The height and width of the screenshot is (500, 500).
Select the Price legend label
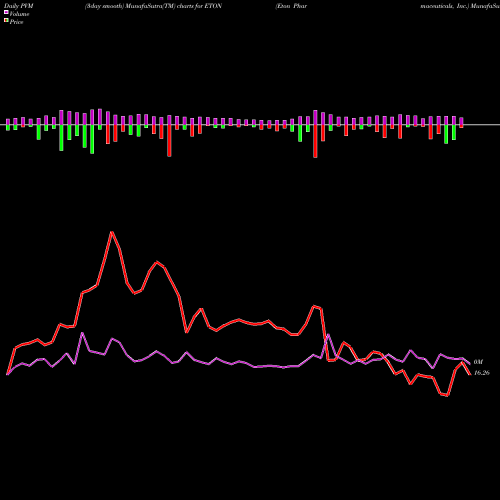click(16, 22)
